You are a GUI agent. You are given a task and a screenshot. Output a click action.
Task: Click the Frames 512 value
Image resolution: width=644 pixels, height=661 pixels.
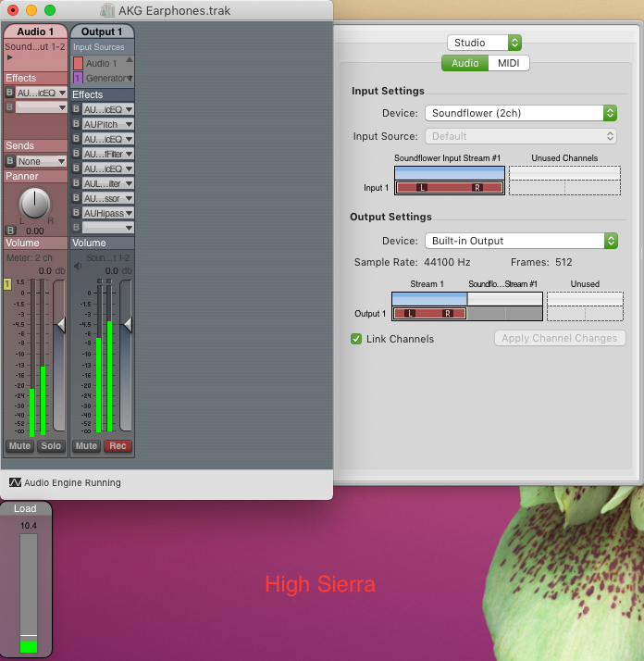pos(563,262)
